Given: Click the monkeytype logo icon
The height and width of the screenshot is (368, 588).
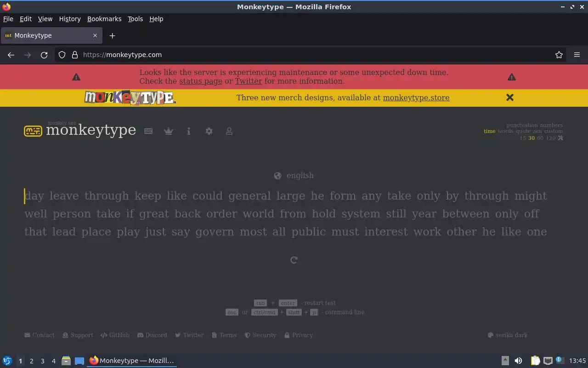Looking at the screenshot, I should coord(33,131).
